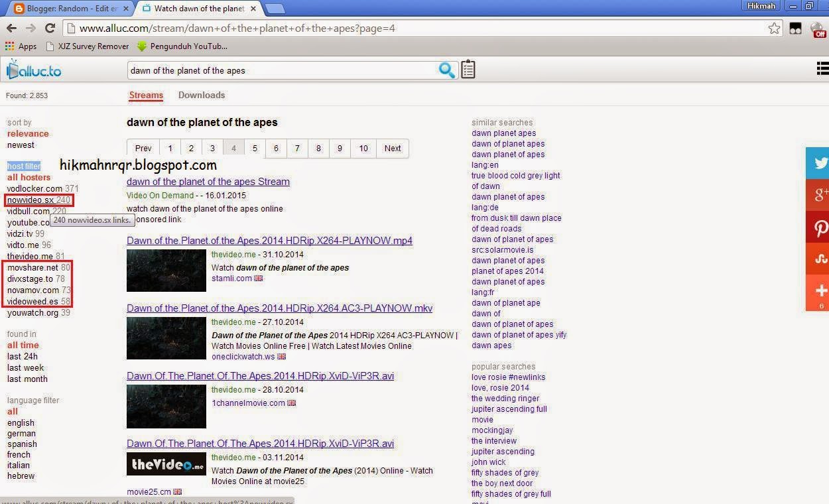
Task: Click the Prev pagination button
Action: point(143,149)
